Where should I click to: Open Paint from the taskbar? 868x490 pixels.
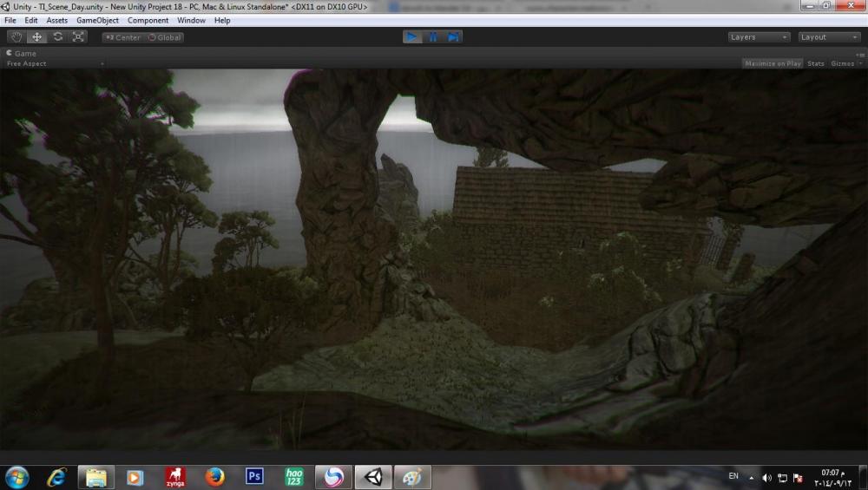411,477
